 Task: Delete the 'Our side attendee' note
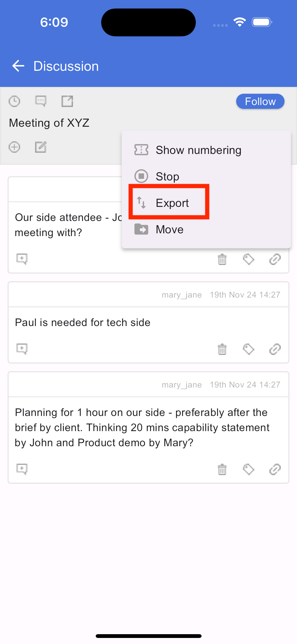222,259
